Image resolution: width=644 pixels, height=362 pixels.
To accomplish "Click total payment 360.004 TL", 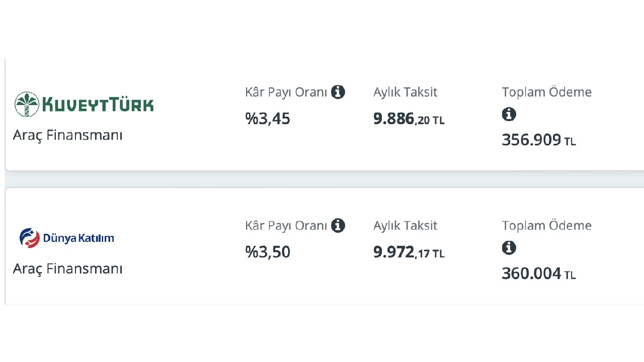I will point(539,274).
